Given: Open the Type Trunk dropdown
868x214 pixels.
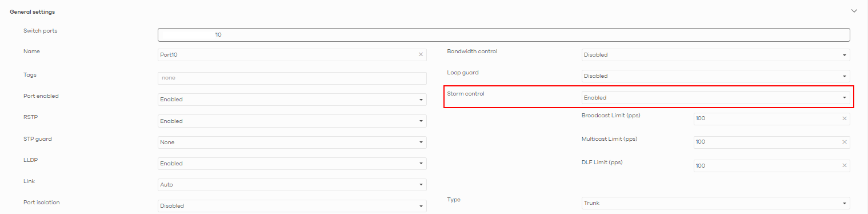Looking at the screenshot, I should [x=715, y=203].
